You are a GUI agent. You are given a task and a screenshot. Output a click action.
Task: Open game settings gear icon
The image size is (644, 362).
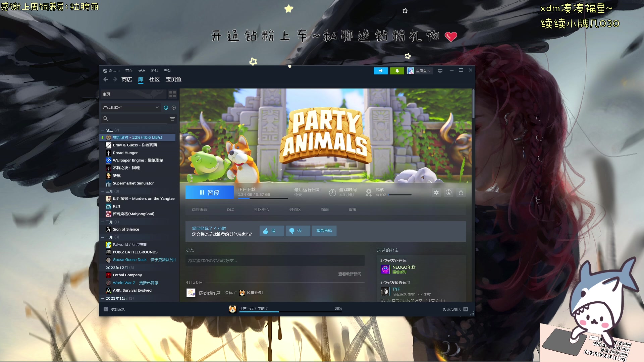(436, 192)
